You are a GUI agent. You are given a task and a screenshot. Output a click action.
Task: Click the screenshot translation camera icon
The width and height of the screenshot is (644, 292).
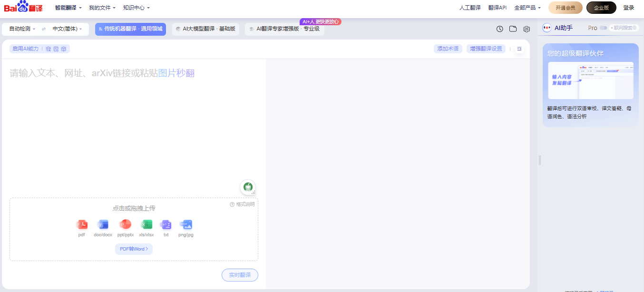(248, 187)
